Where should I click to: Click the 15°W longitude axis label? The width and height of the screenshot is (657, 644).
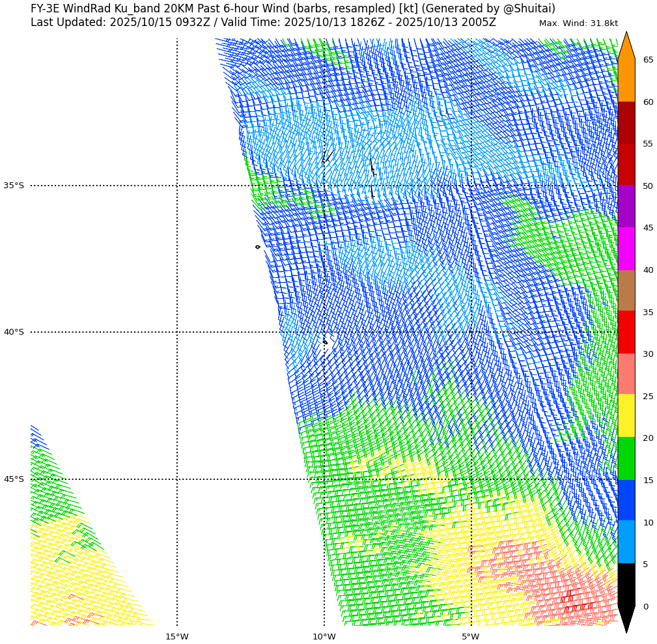(176, 636)
